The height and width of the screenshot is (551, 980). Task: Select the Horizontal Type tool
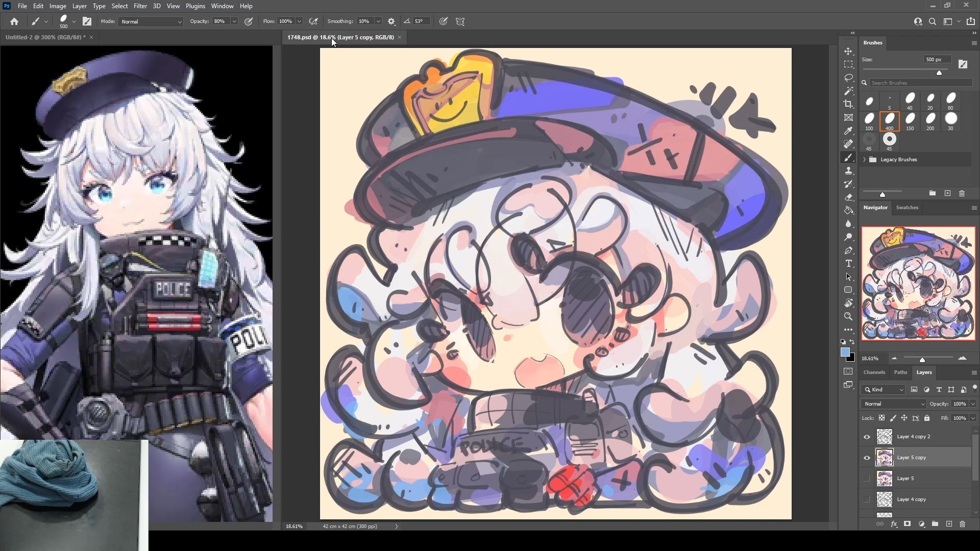coord(848,263)
